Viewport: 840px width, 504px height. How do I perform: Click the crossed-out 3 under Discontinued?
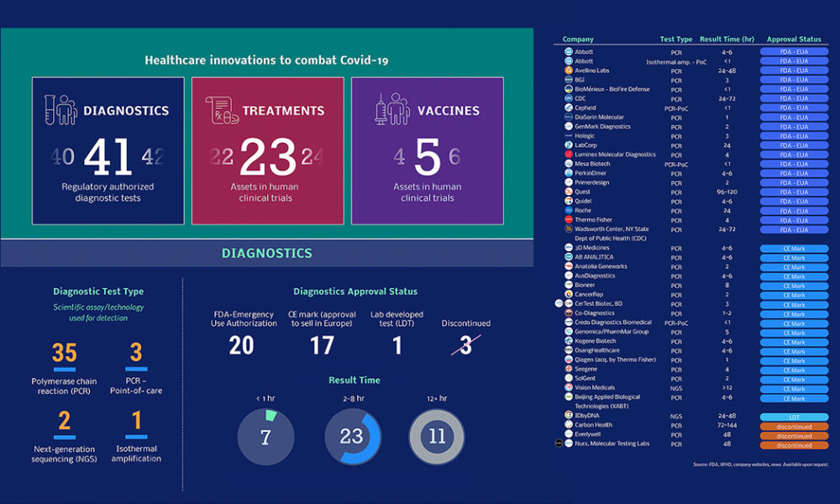point(465,345)
